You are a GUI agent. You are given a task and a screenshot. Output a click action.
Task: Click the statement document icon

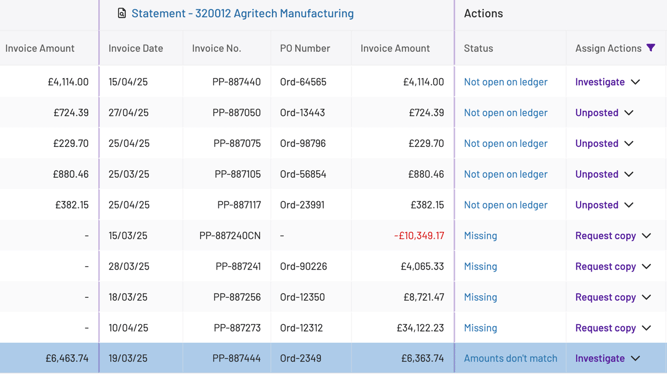click(x=122, y=13)
